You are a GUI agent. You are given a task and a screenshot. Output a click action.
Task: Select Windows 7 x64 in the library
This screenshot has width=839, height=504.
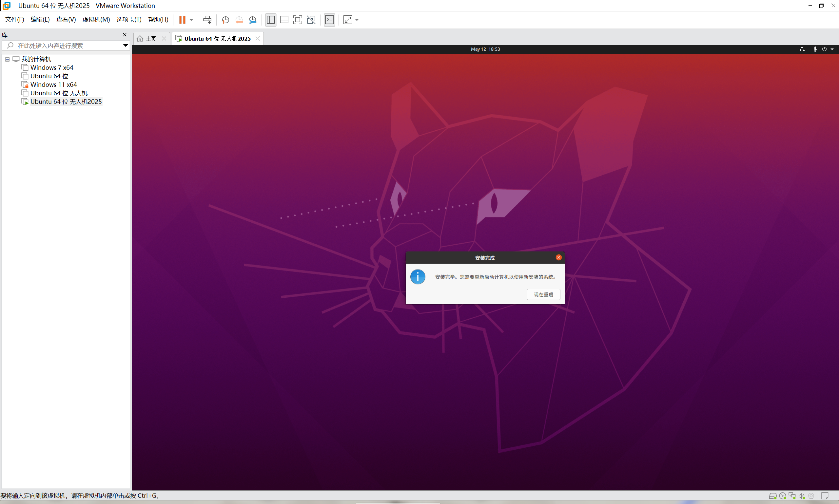tap(52, 67)
